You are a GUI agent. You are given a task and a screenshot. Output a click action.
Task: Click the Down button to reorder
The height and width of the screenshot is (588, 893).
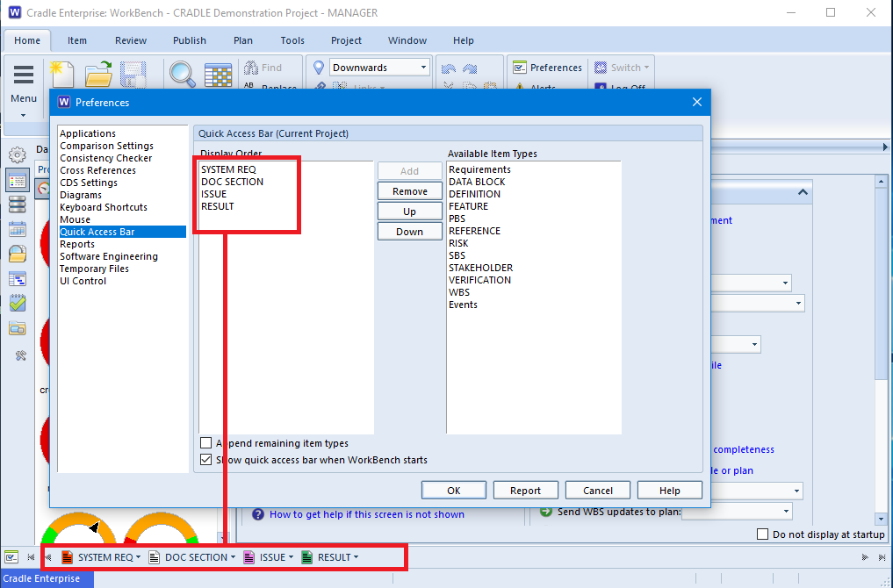(409, 232)
